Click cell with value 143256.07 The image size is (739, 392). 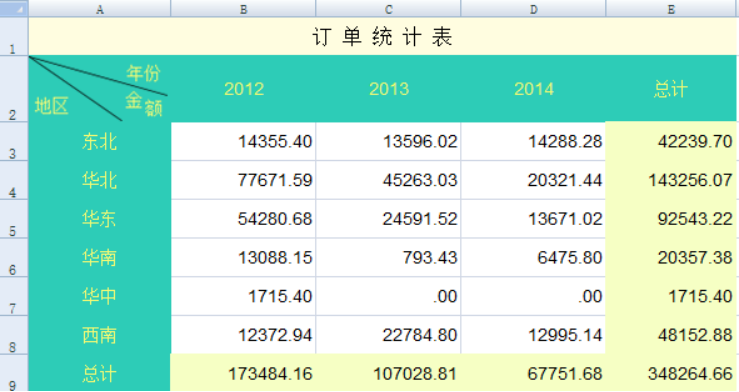(671, 180)
